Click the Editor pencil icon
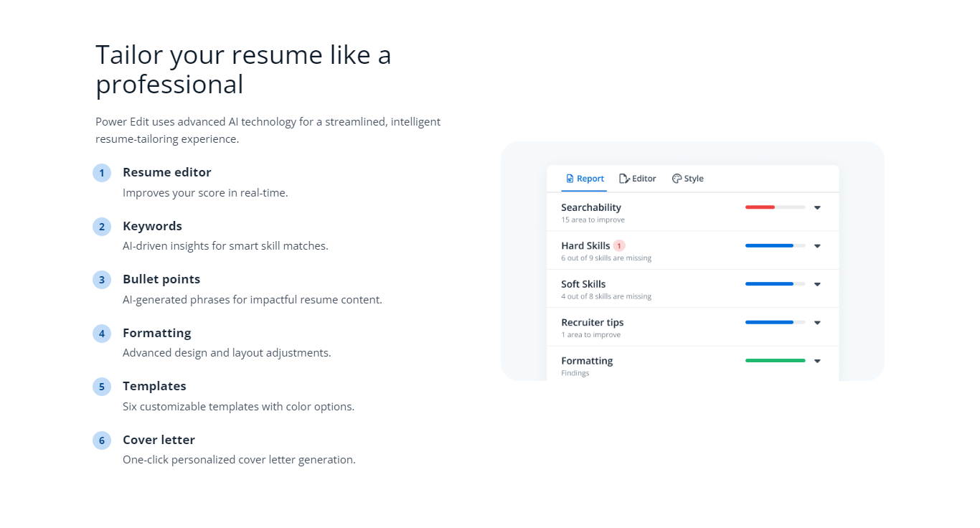The height and width of the screenshot is (528, 980). click(x=624, y=179)
